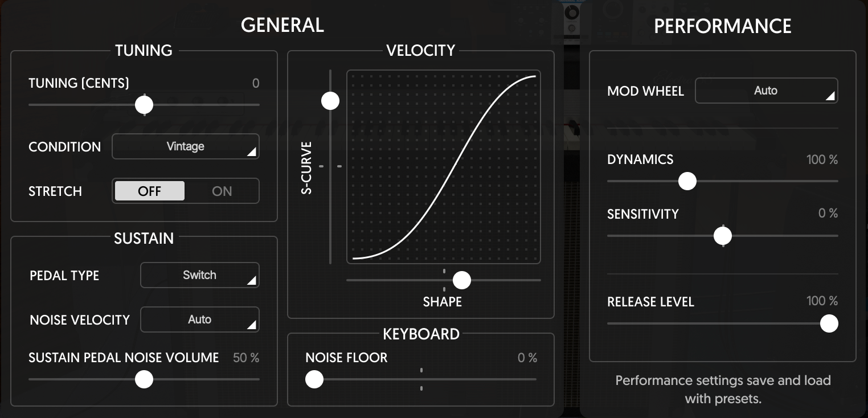Open the Noise Velocity dropdown
Viewport: 868px width, 418px height.
199,319
